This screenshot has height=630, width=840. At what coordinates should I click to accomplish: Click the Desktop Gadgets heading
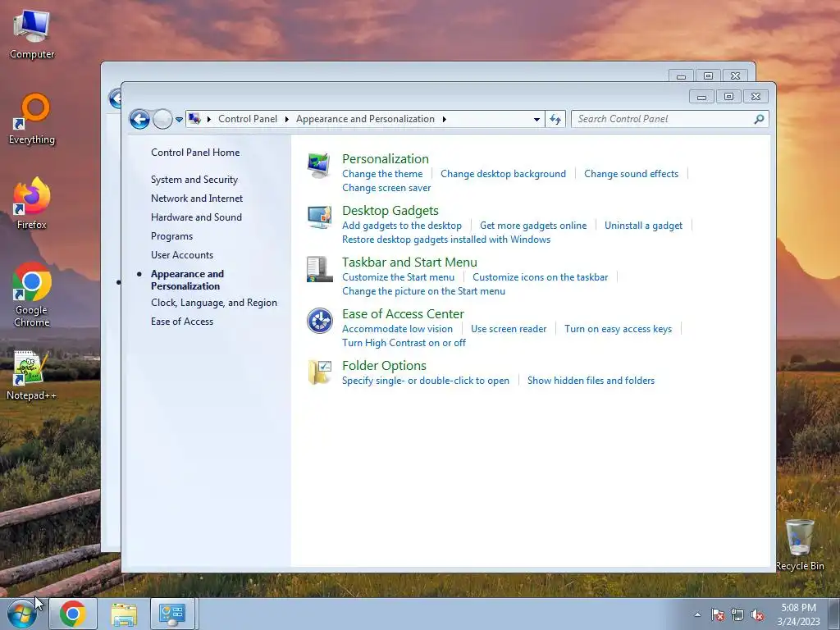click(390, 211)
